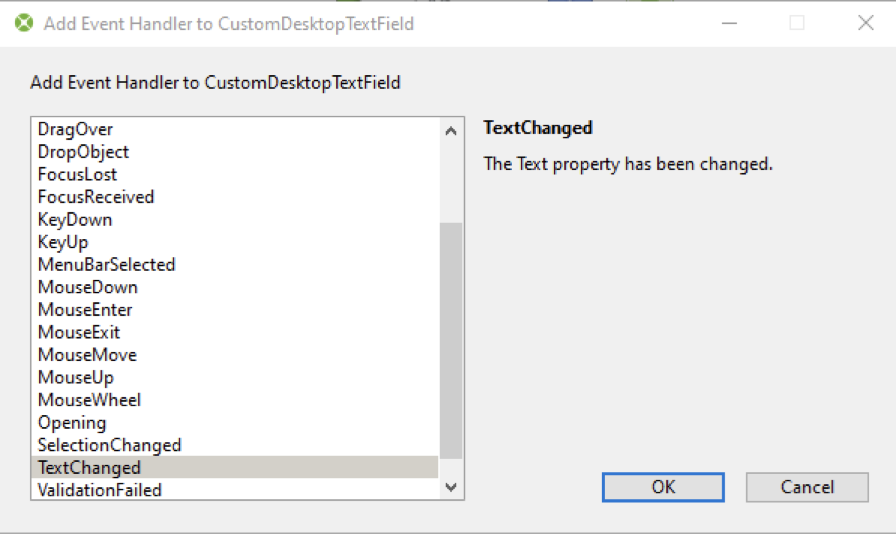Click the scroll down arrow of event list

(451, 487)
